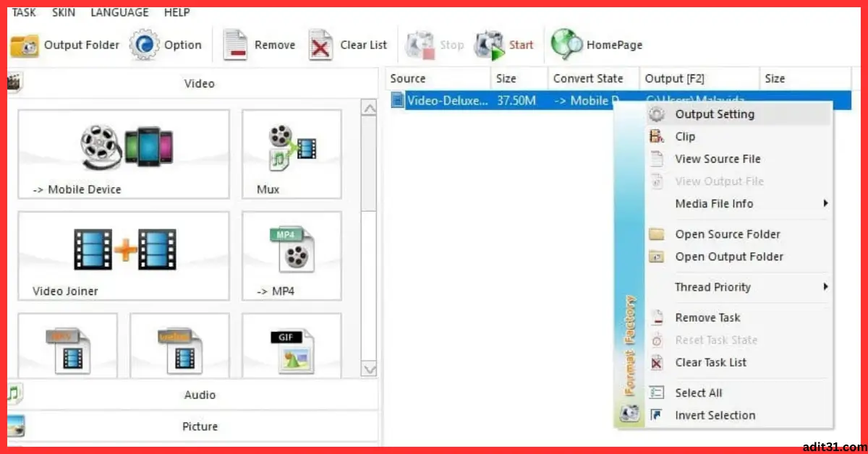Viewport: 868px width, 454px height.
Task: Choose Output Setting in context menu
Action: pyautogui.click(x=738, y=114)
